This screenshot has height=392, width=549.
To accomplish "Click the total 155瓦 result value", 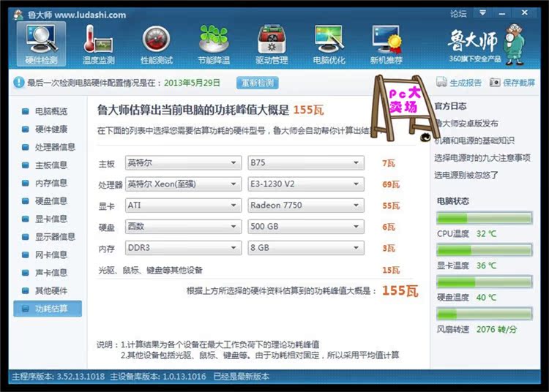I will point(400,290).
